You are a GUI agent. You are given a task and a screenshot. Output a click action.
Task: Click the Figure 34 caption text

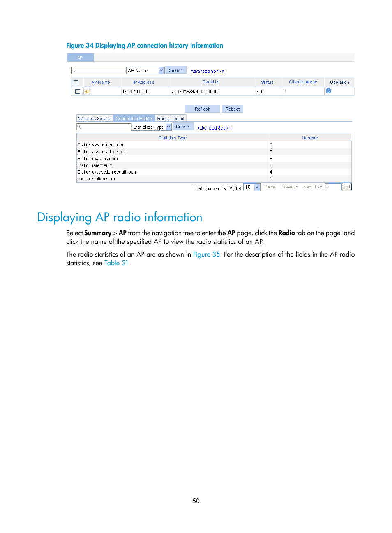pos(145,46)
